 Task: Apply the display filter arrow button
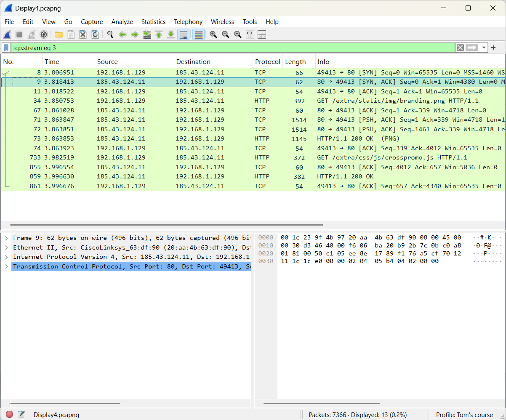coord(472,48)
